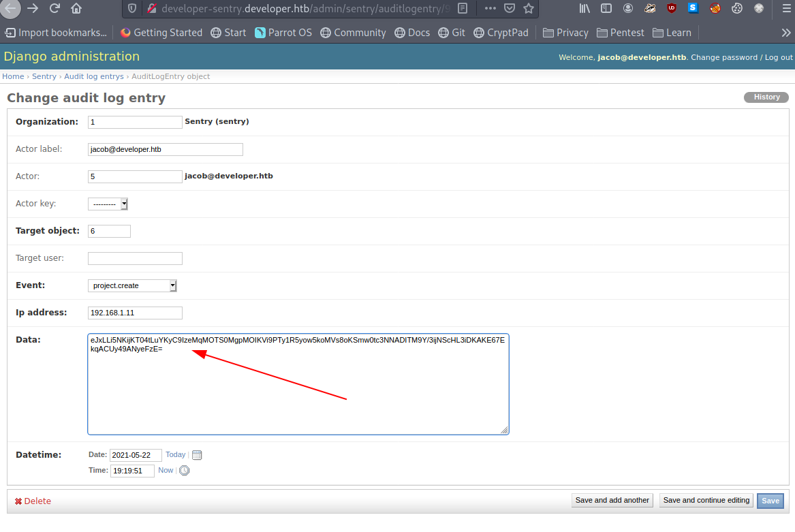Open the calendar date picker icon
The width and height of the screenshot is (795, 532).
pos(197,455)
